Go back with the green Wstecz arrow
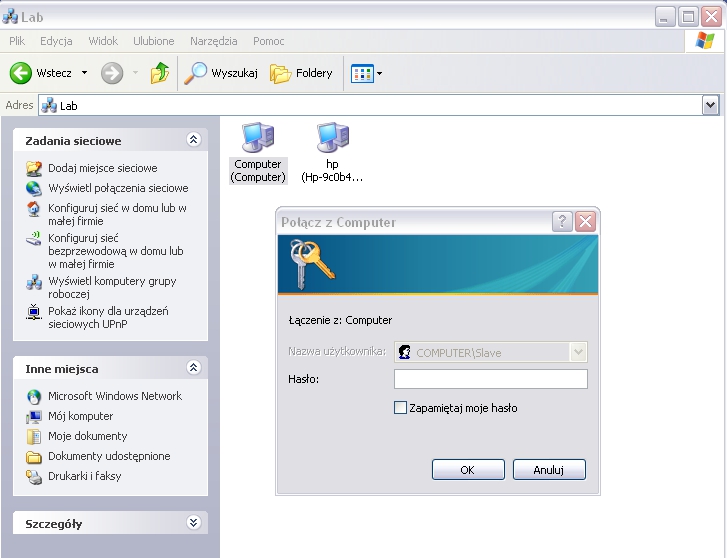The height and width of the screenshot is (558, 727). tap(21, 73)
